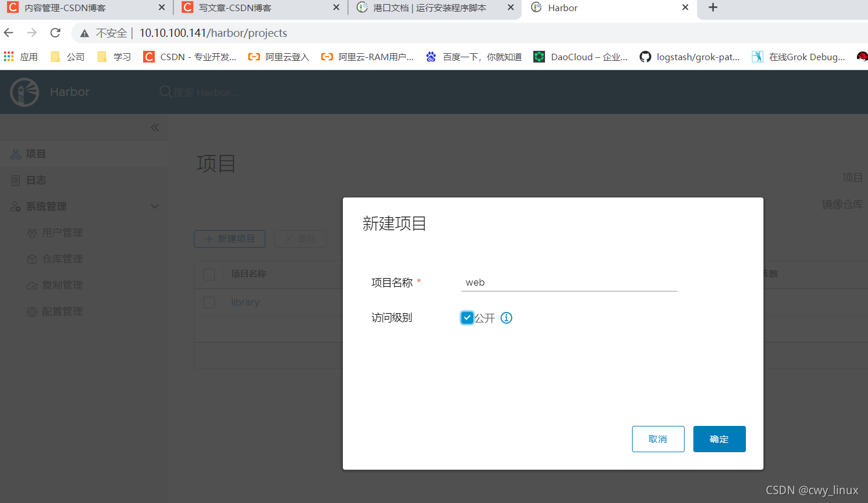Focus the 搜索 Harbor search field
This screenshot has height=503, width=868.
(206, 92)
